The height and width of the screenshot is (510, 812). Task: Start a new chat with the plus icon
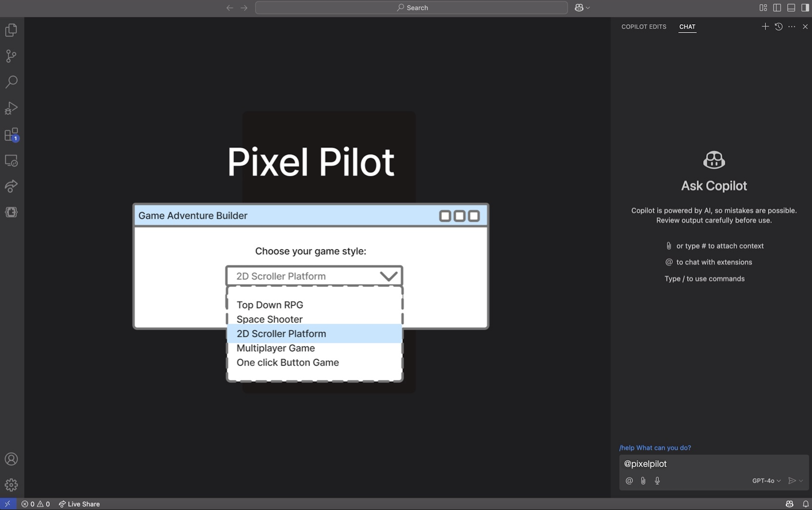765,27
